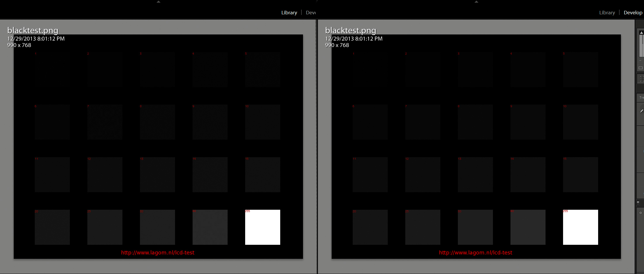Toggle the panel on/off switch icon
The image size is (644, 274).
coord(638,203)
